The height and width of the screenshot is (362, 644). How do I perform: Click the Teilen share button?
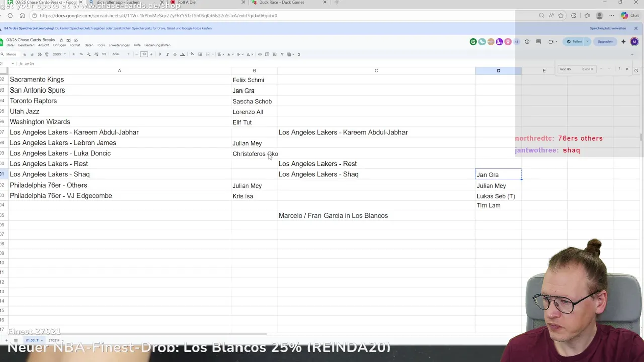(x=574, y=42)
